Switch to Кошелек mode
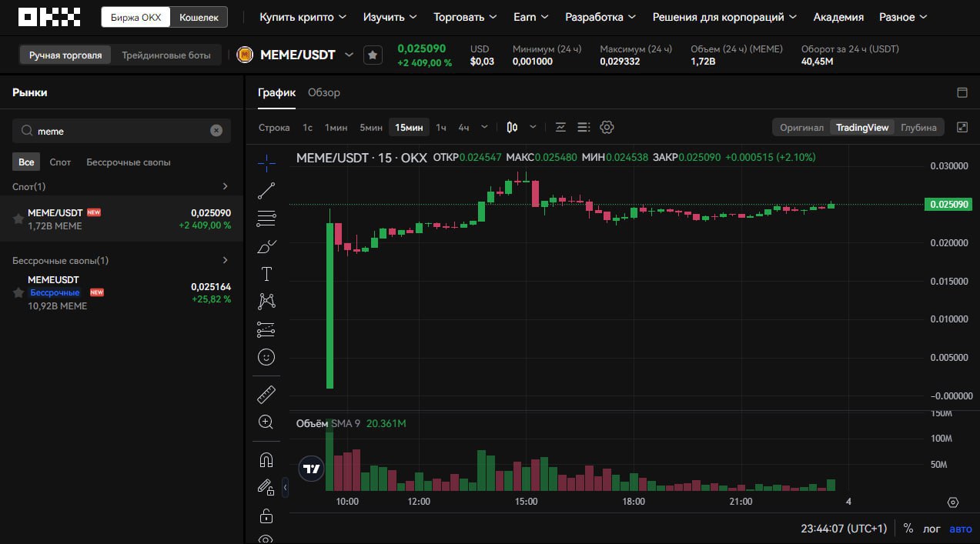Image resolution: width=980 pixels, height=544 pixels. pos(199,17)
